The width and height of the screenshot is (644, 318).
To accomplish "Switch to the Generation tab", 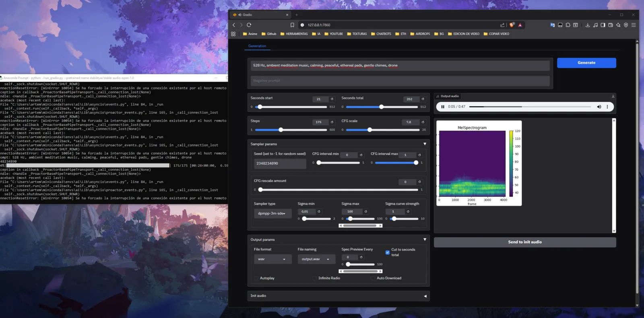I will point(257,46).
